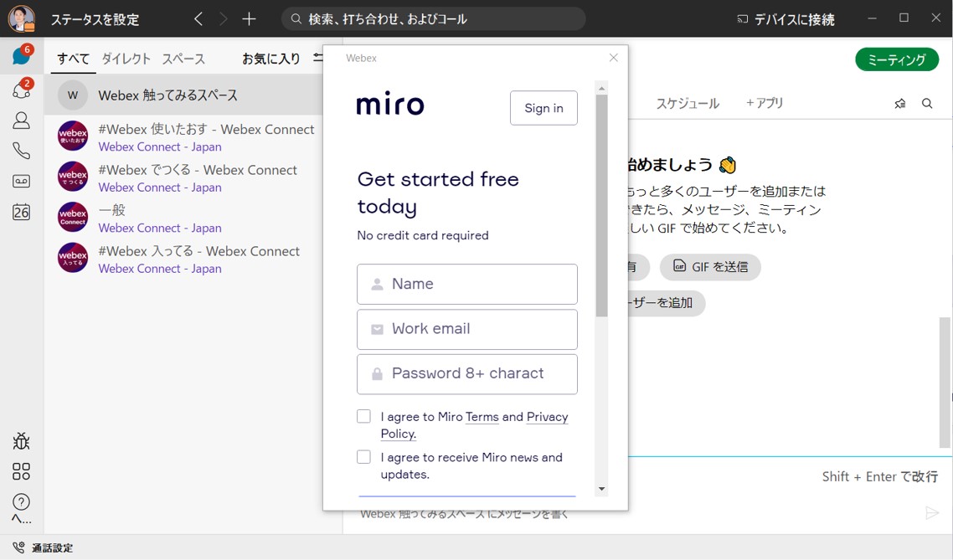Screen dimensions: 953x560
Task: Open the Meetings calendar icon showing 26
Action: click(22, 212)
